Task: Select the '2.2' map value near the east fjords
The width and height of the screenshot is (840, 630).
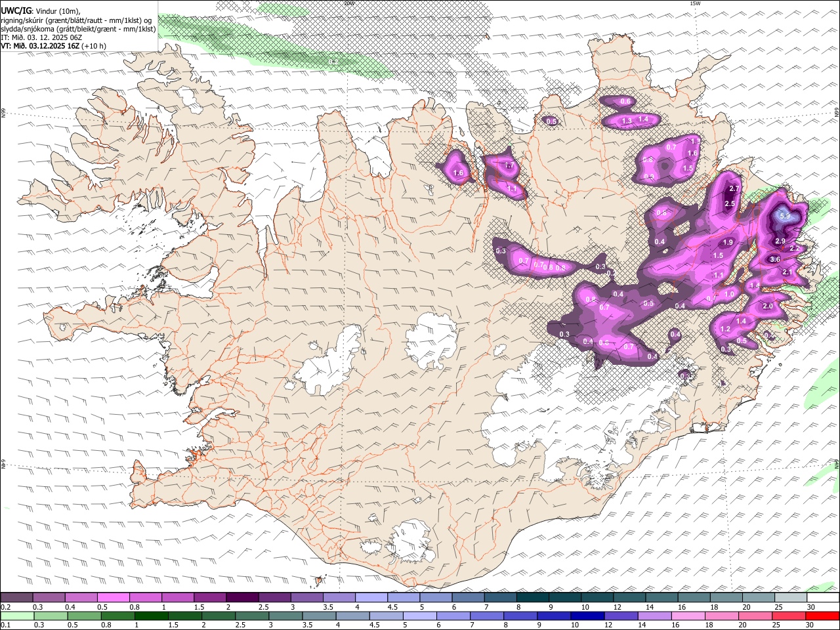Action: [794, 249]
